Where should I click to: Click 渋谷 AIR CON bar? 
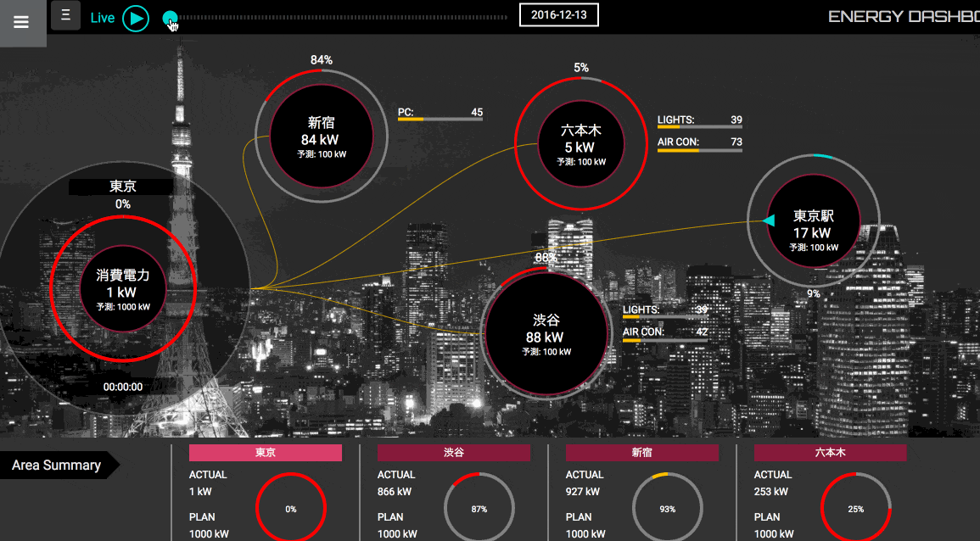pos(665,334)
